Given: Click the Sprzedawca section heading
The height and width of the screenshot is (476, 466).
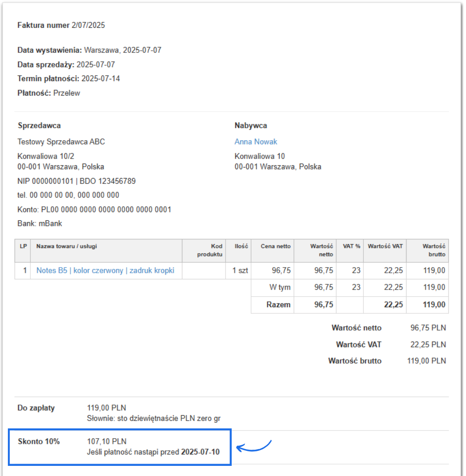Looking at the screenshot, I should click(39, 126).
